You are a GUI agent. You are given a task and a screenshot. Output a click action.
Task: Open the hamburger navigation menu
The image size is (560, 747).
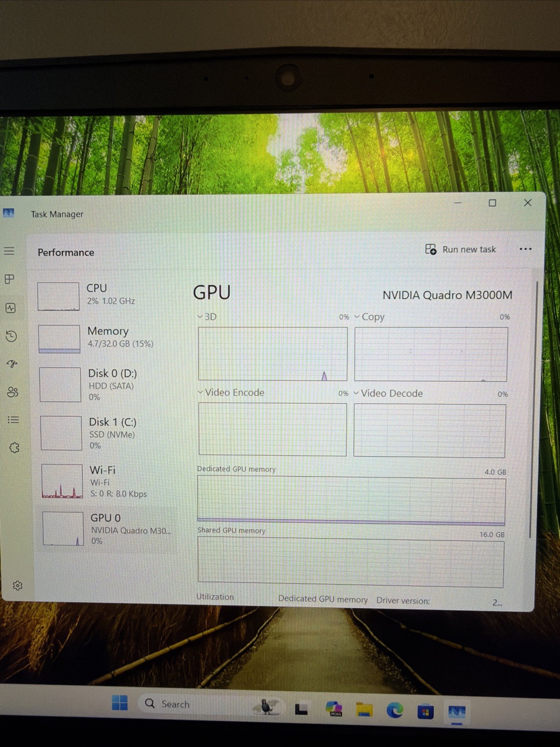coord(9,251)
